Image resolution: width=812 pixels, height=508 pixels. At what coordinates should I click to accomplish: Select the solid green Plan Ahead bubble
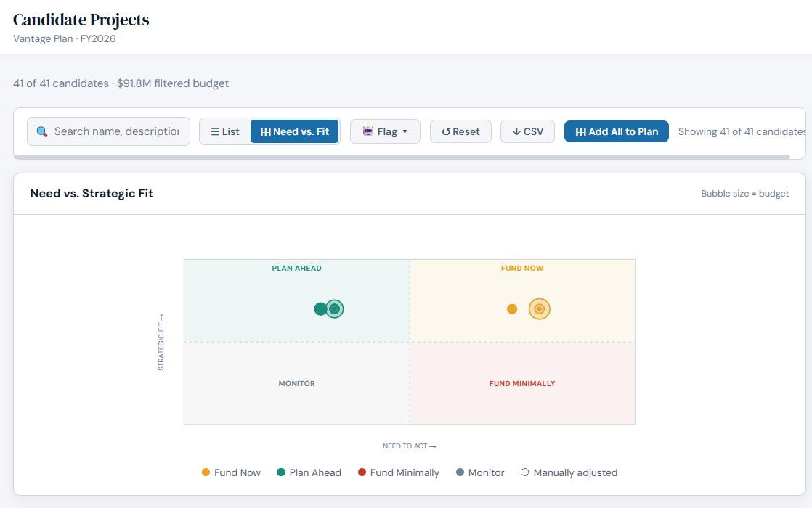[320, 309]
